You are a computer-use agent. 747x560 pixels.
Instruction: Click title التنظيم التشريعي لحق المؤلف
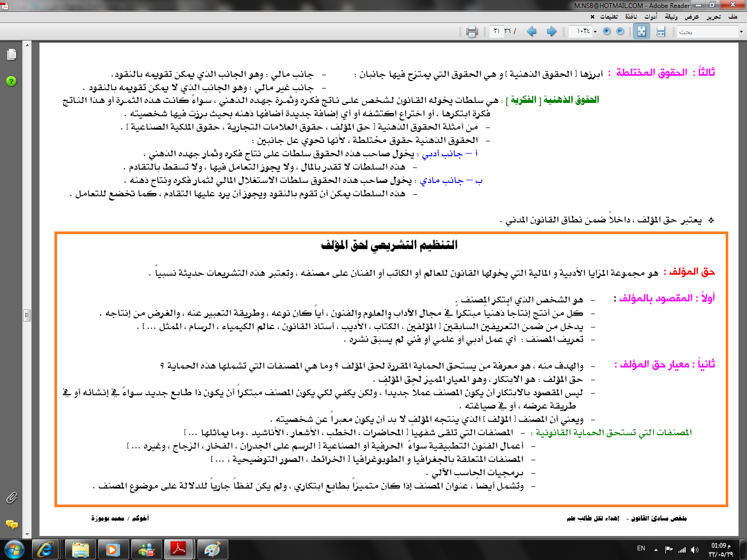390,245
